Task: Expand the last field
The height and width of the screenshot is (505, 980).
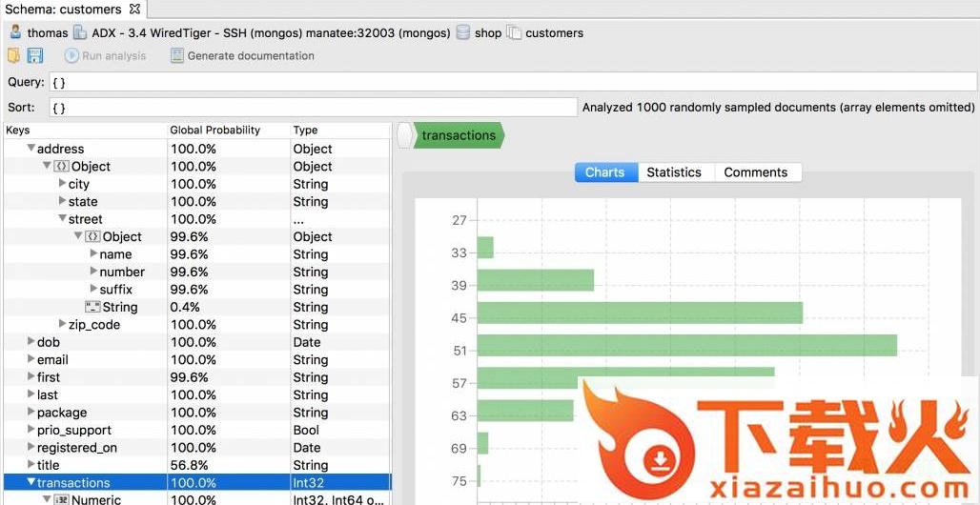Action: click(31, 394)
